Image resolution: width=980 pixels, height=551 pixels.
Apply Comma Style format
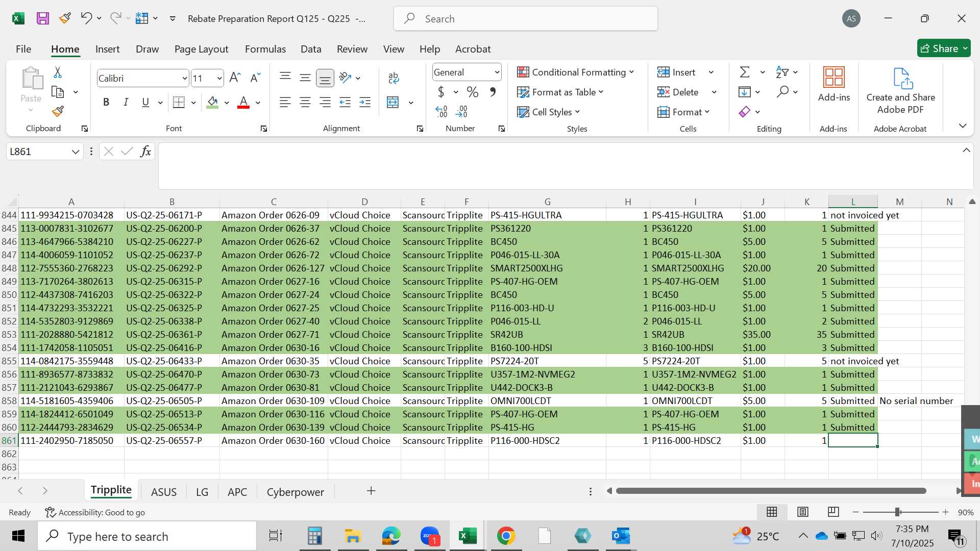tap(493, 92)
